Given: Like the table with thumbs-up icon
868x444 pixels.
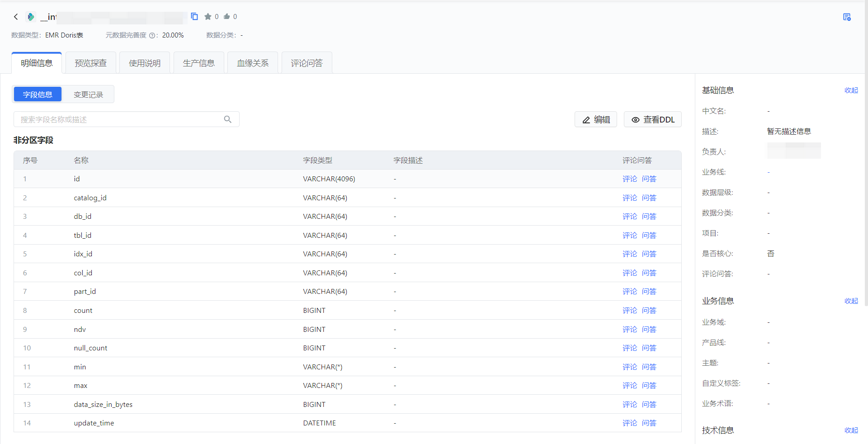Looking at the screenshot, I should point(227,17).
